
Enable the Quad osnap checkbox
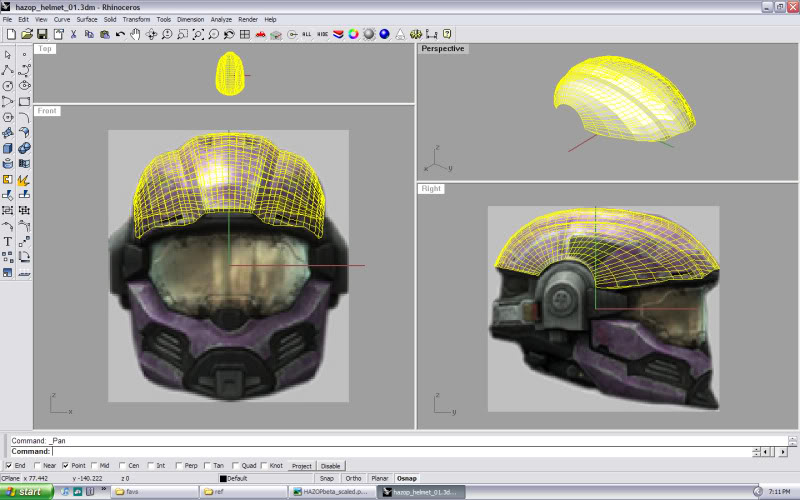coord(235,465)
